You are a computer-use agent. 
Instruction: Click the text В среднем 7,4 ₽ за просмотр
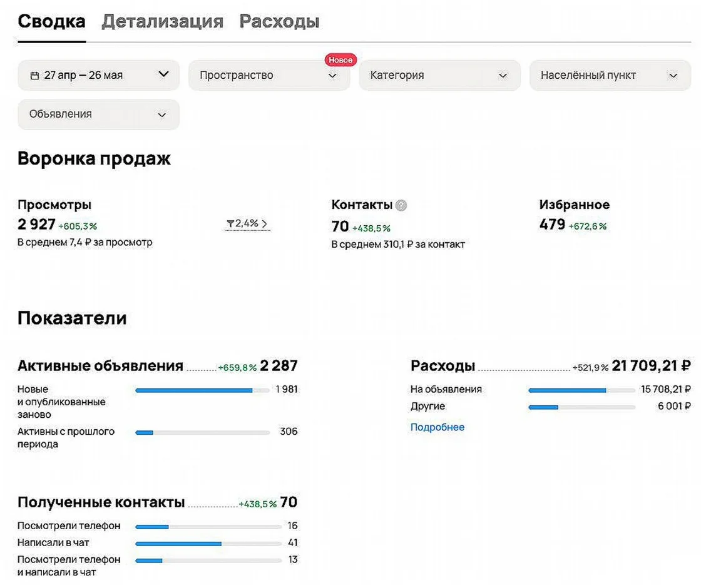point(85,242)
